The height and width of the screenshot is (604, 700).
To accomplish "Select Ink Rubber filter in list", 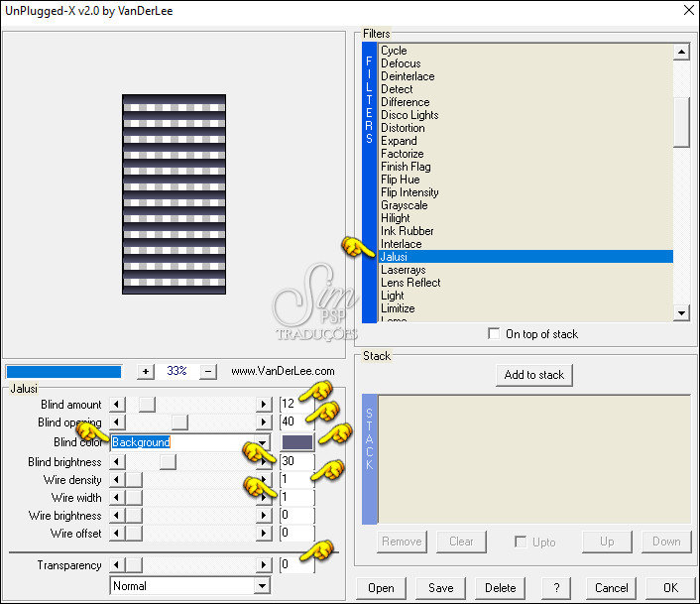I will (x=407, y=231).
